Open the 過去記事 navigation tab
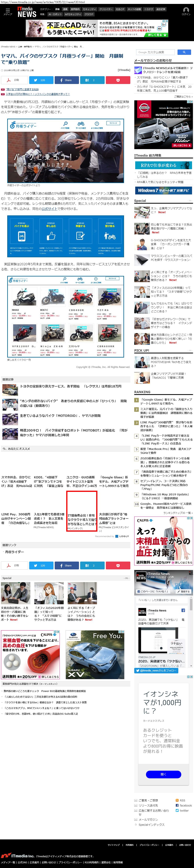 (x=161, y=9)
